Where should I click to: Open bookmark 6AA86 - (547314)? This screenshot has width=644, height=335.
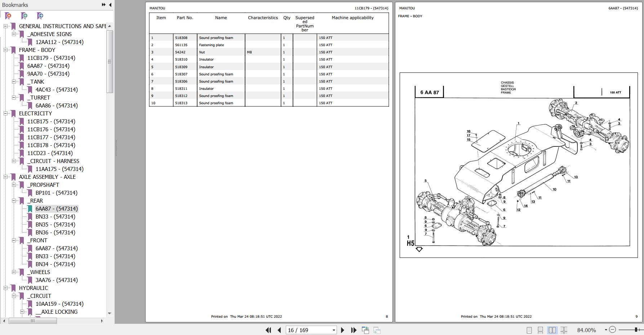(x=57, y=105)
